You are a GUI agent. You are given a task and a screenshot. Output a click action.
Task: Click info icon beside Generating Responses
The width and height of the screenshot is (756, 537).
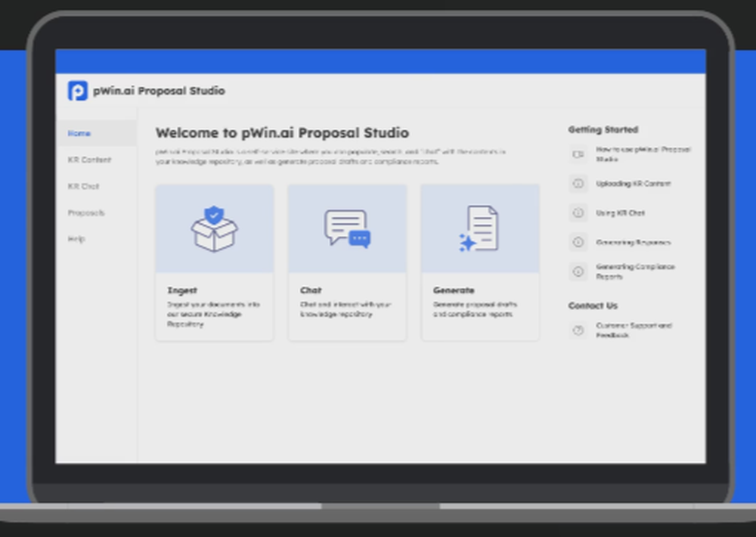578,242
